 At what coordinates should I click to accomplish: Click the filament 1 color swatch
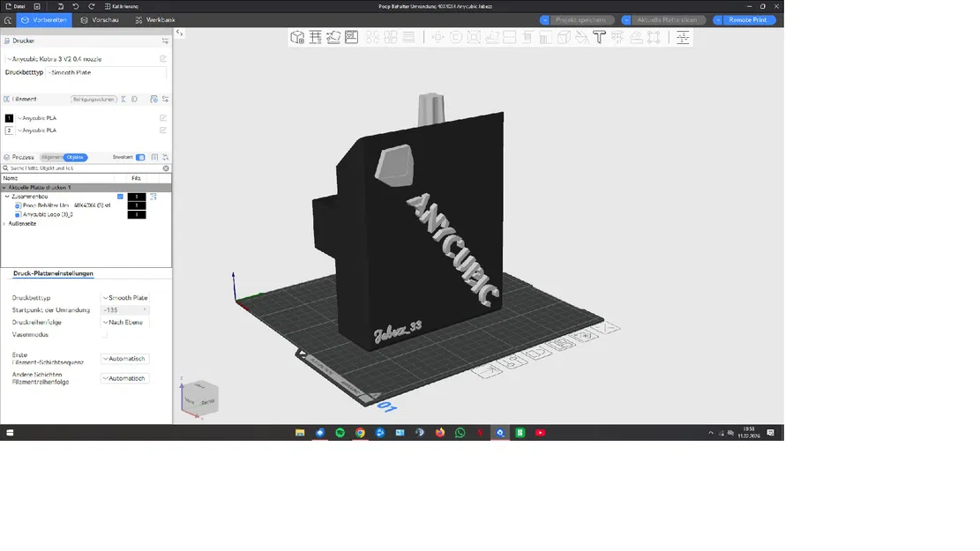[x=10, y=117]
